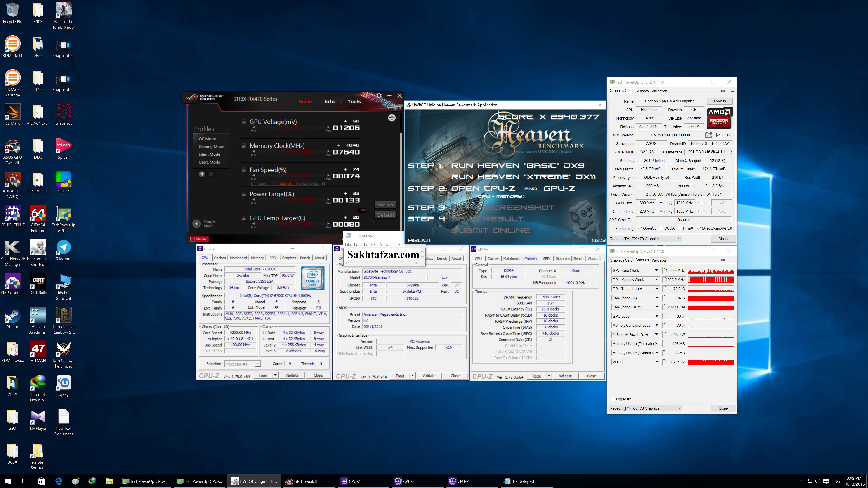Image resolution: width=868 pixels, height=488 pixels.
Task: Open Task View on taskbar
Action: [x=24, y=481]
